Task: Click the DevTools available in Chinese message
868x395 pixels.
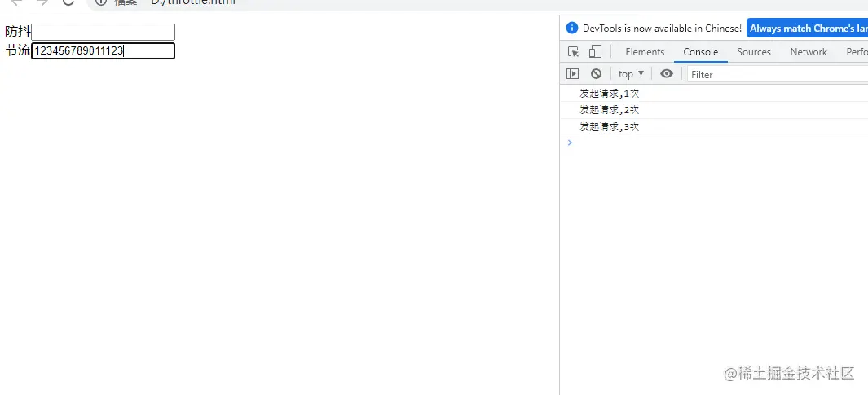Action: click(662, 29)
